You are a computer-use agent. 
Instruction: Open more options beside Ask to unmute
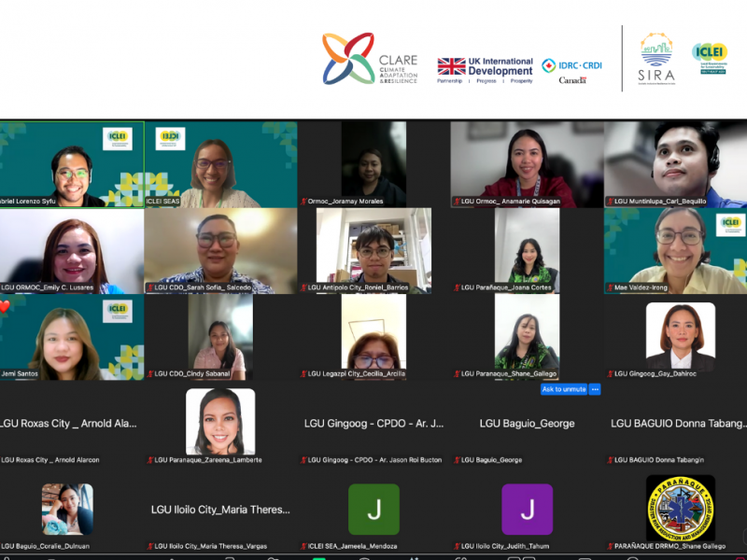(595, 389)
